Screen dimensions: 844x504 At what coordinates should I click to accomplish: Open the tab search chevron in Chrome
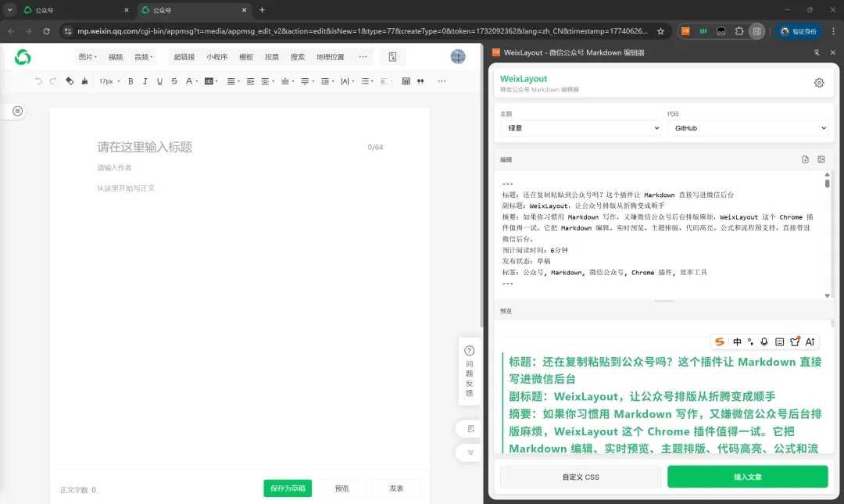point(9,9)
